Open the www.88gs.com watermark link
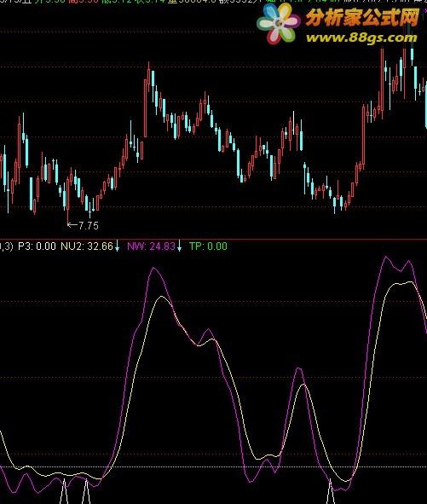Screen dimensions: 427x504 361,38
